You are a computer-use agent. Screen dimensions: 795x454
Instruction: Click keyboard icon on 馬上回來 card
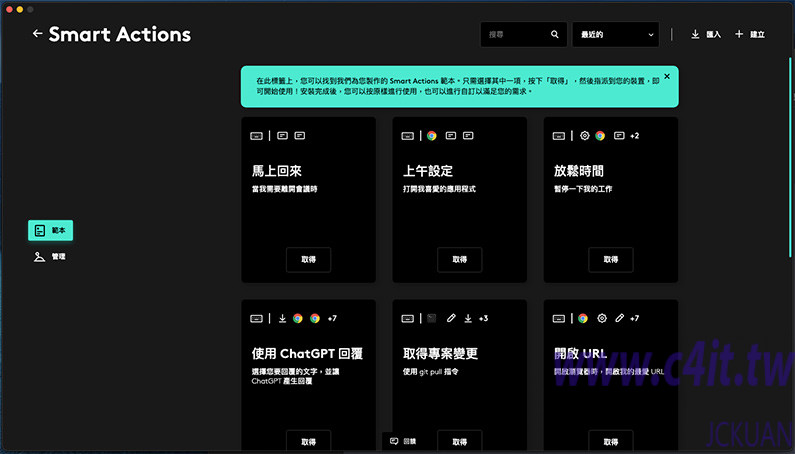(257, 136)
